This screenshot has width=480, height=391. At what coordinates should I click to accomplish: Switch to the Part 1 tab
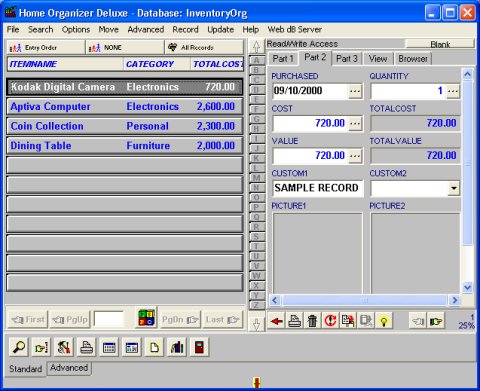[x=283, y=59]
